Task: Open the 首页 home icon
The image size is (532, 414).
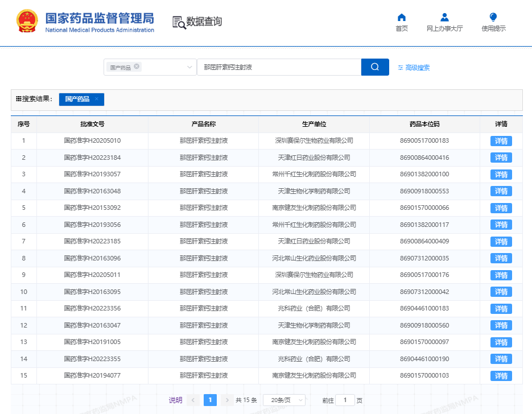Action: pos(402,18)
